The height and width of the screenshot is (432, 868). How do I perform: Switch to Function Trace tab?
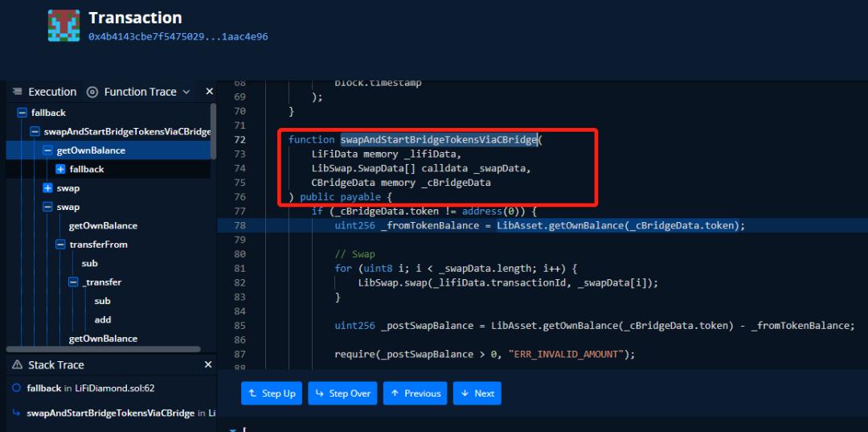click(x=140, y=92)
